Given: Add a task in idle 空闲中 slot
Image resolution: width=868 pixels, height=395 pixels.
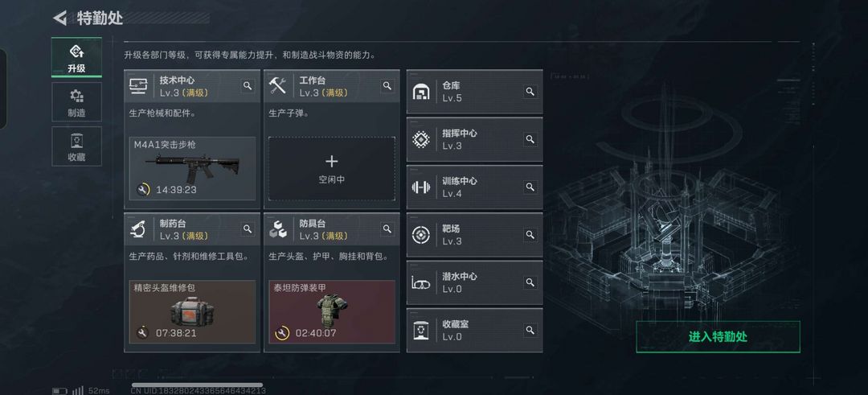Looking at the screenshot, I should [x=332, y=168].
